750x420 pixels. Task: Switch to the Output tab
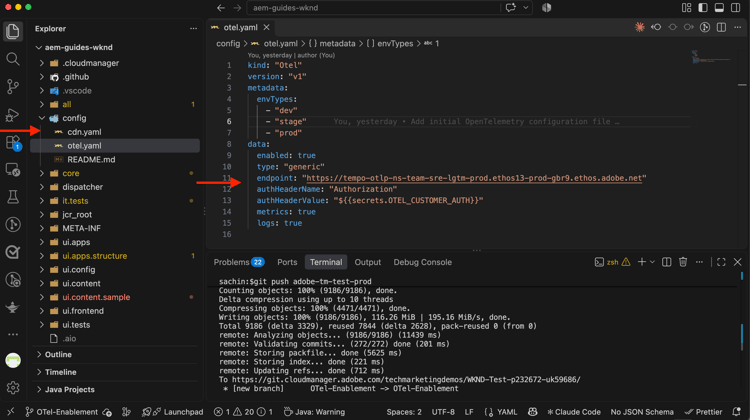click(367, 262)
